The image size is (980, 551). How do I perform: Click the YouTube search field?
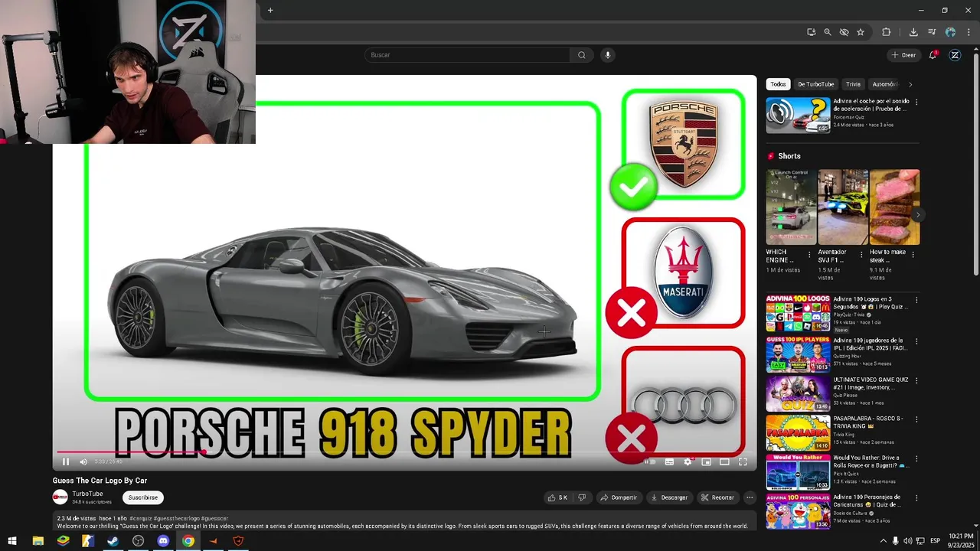click(467, 55)
